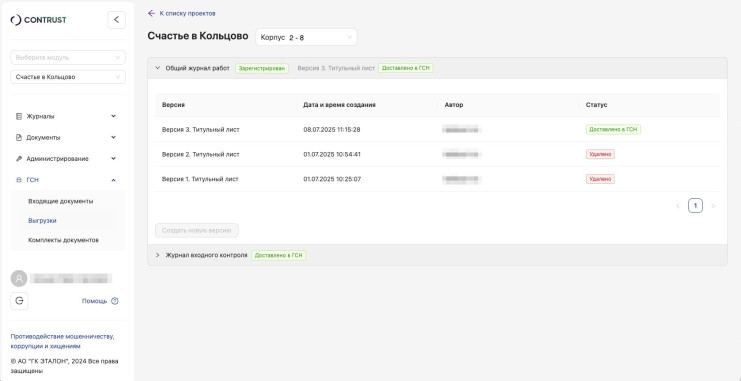Click the ГСН menu icon
The width and height of the screenshot is (741, 381).
(x=19, y=180)
